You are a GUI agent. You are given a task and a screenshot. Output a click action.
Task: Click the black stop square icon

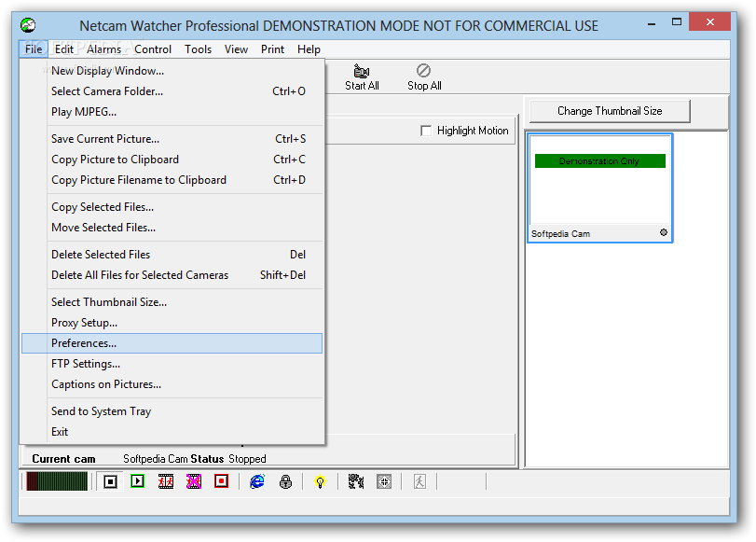(110, 481)
